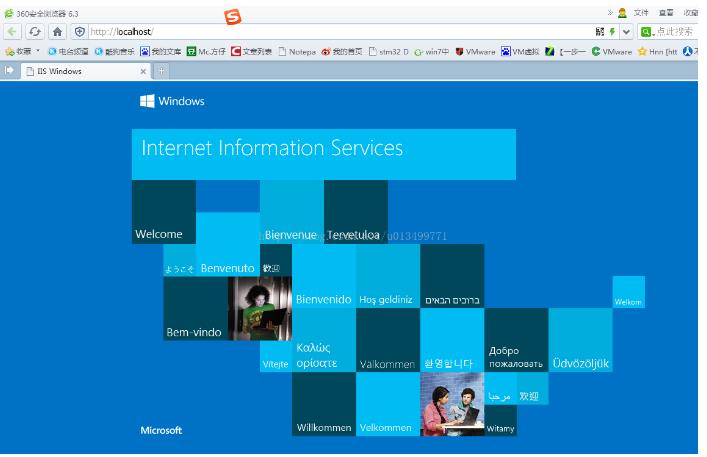Go to the browser home page icon

tap(57, 32)
